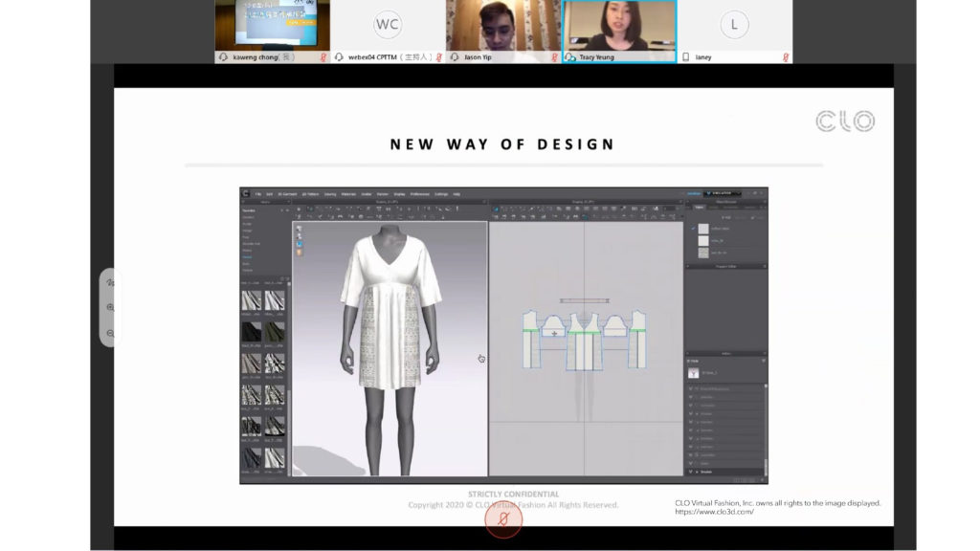Click the CLO logo icon in the app title bar
The image size is (980, 551).
click(x=247, y=194)
